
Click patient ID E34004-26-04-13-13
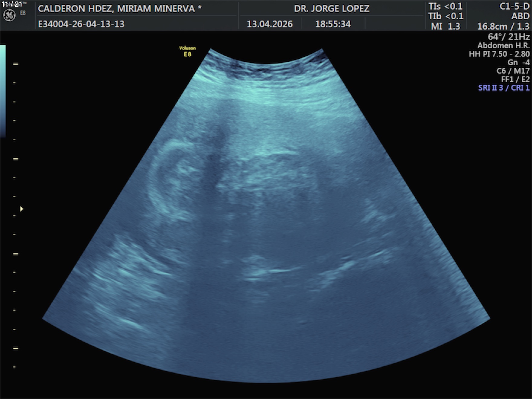(81, 24)
